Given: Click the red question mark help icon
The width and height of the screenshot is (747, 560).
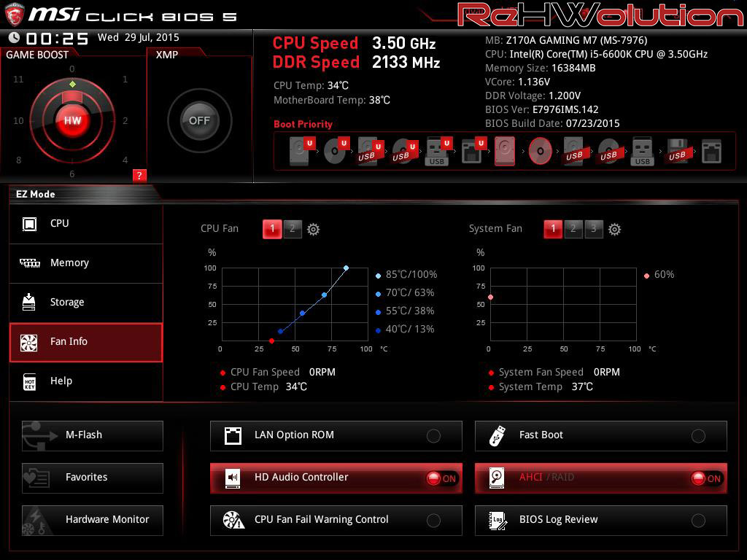Looking at the screenshot, I should coord(139,175).
